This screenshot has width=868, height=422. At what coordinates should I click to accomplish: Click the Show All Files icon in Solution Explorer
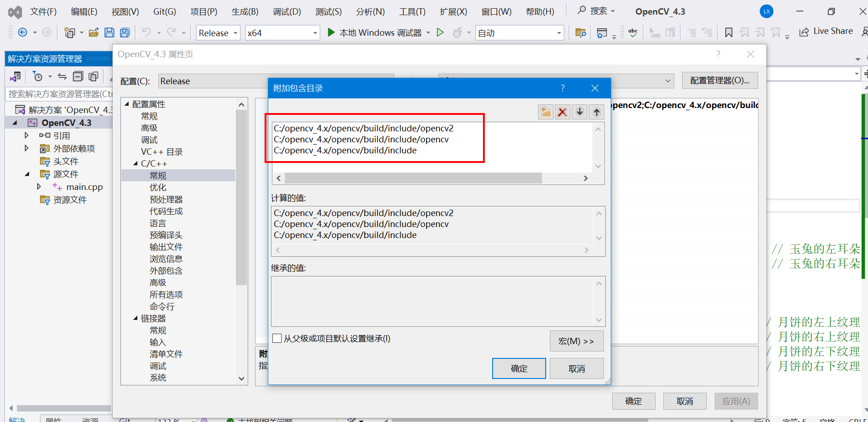93,76
